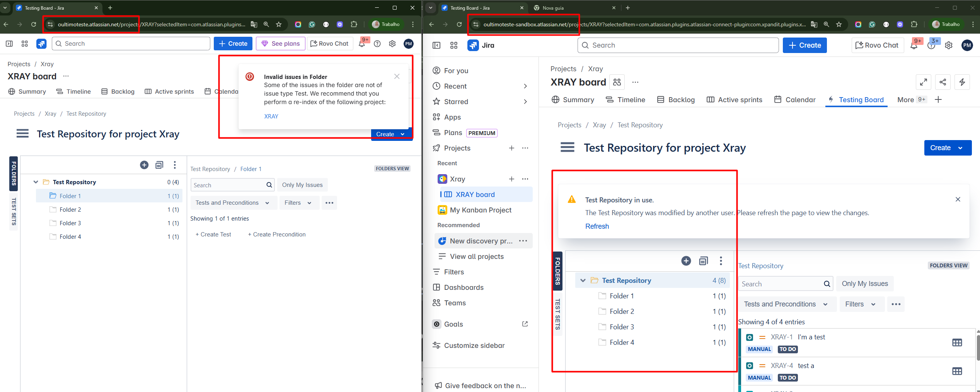Click the team members icon beside XRAY board title

(617, 82)
